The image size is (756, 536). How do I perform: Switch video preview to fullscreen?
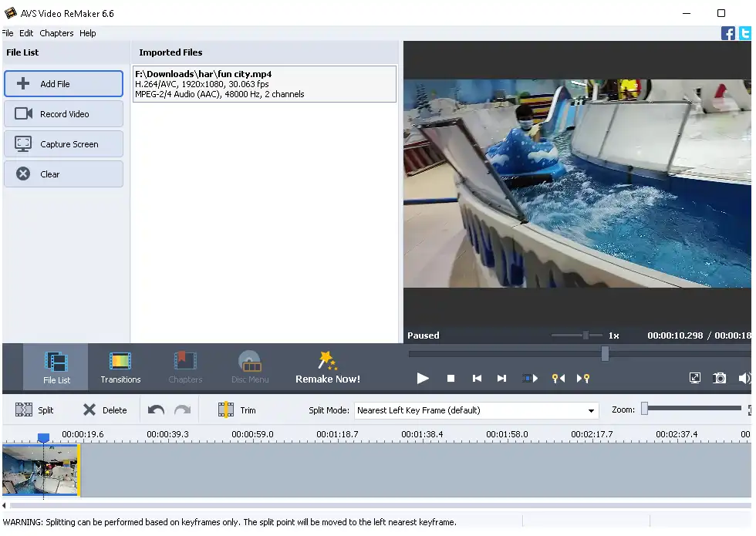694,378
